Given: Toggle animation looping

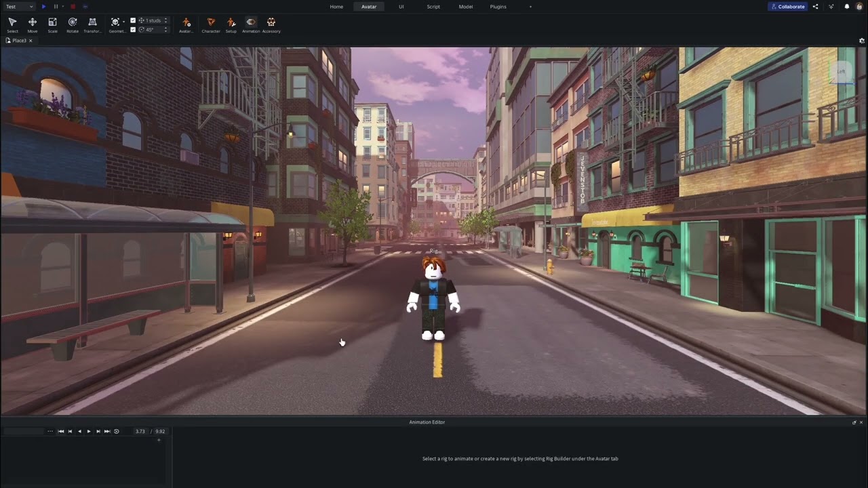Looking at the screenshot, I should coord(116,431).
